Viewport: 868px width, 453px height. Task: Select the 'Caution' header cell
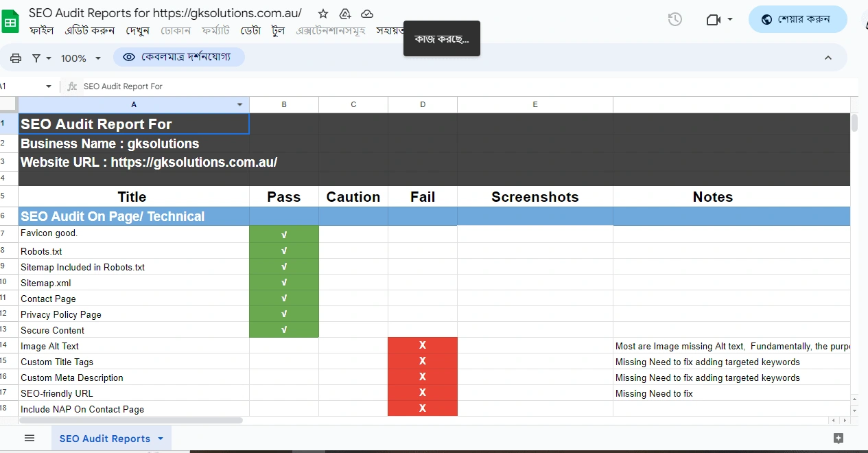[353, 197]
